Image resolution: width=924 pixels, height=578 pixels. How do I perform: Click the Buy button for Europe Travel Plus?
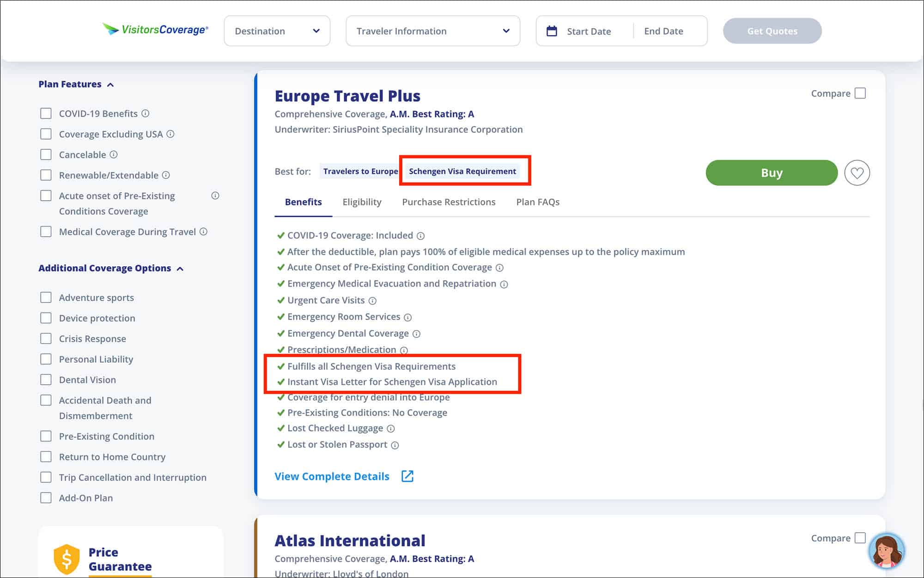tap(771, 172)
